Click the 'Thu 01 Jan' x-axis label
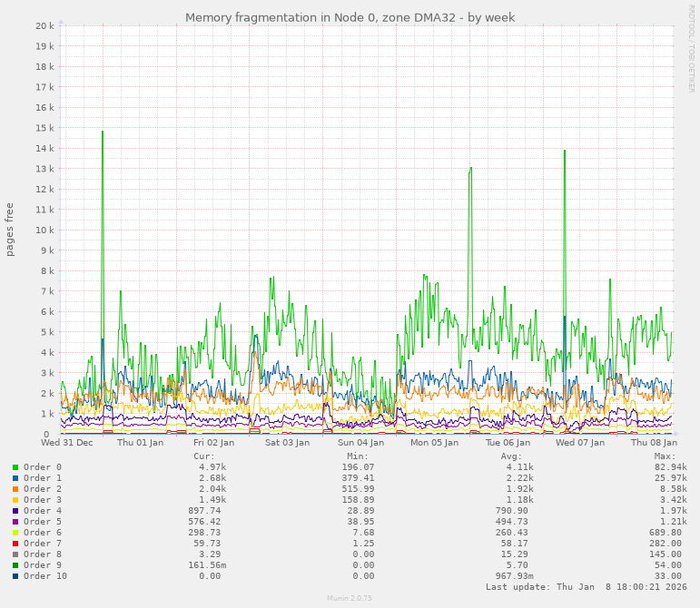Screen dimensions: 700x608 coord(140,443)
